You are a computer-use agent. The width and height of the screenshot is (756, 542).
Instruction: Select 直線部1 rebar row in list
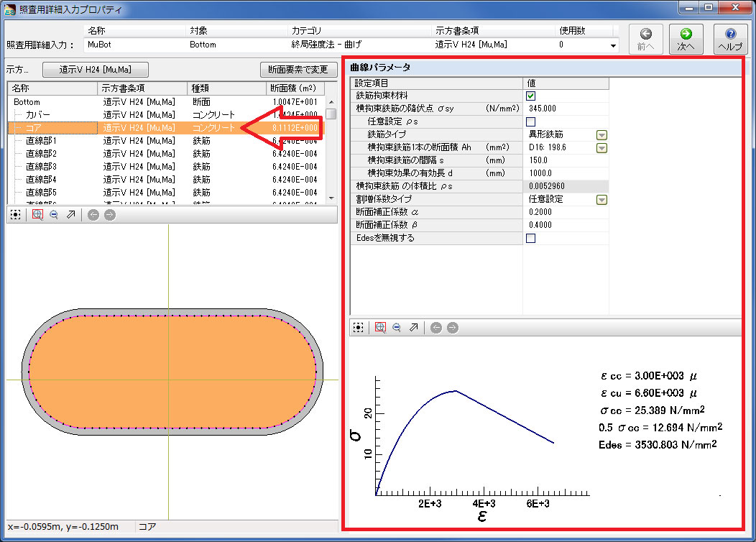41,141
